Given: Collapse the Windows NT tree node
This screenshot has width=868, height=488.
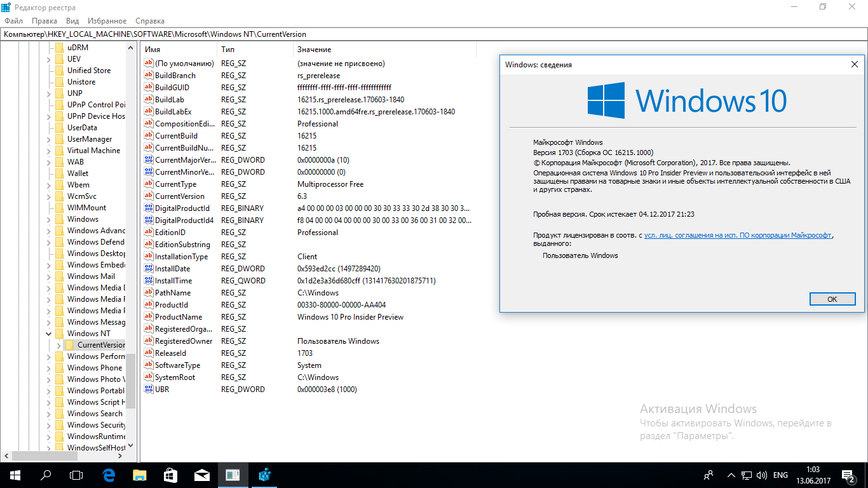Looking at the screenshot, I should pos(49,334).
